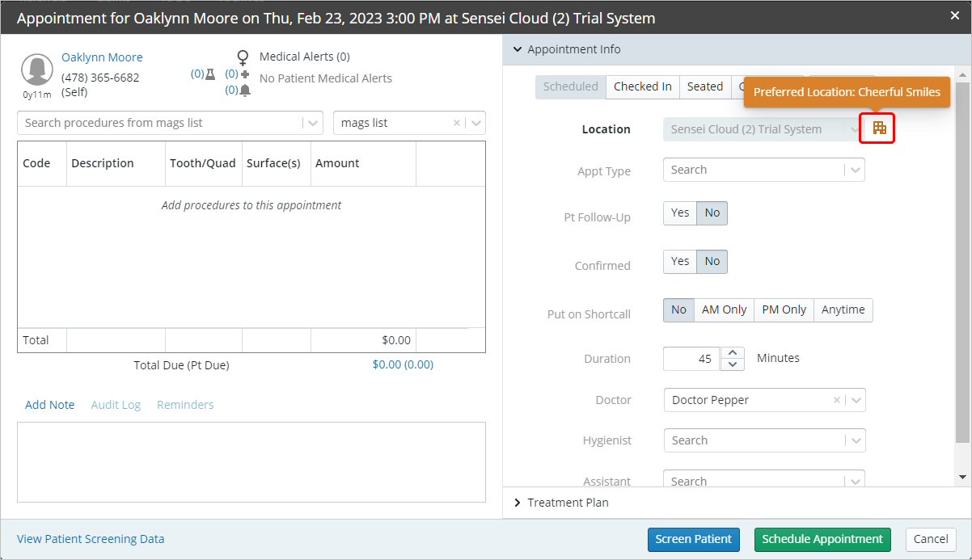The height and width of the screenshot is (560, 972).
Task: Click the bell notifications icon
Action: [245, 91]
